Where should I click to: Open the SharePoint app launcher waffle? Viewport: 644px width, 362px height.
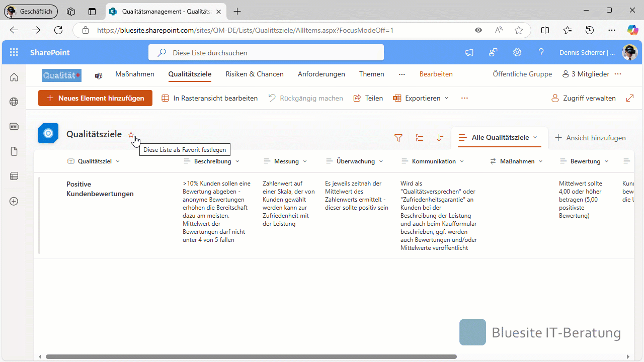(14, 52)
